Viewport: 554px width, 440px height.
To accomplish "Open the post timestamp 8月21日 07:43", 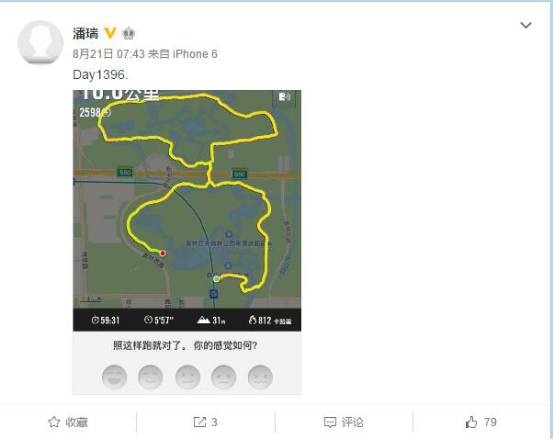I will click(x=108, y=54).
